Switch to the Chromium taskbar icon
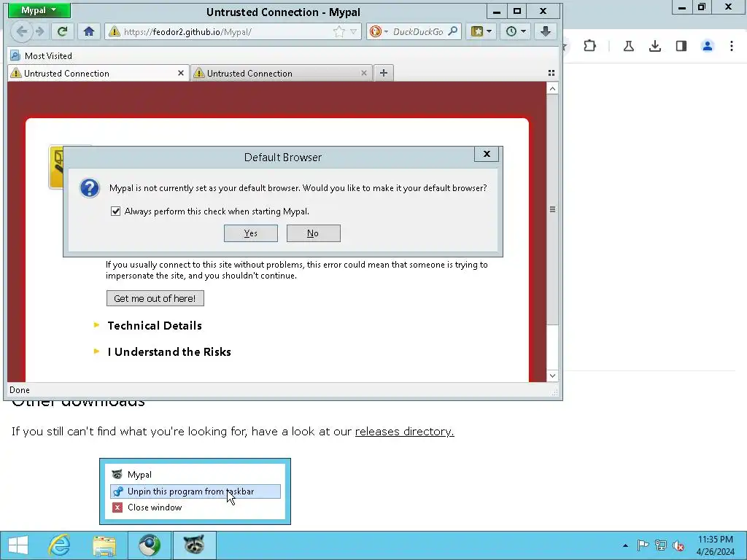This screenshot has width=747, height=560. (x=150, y=545)
